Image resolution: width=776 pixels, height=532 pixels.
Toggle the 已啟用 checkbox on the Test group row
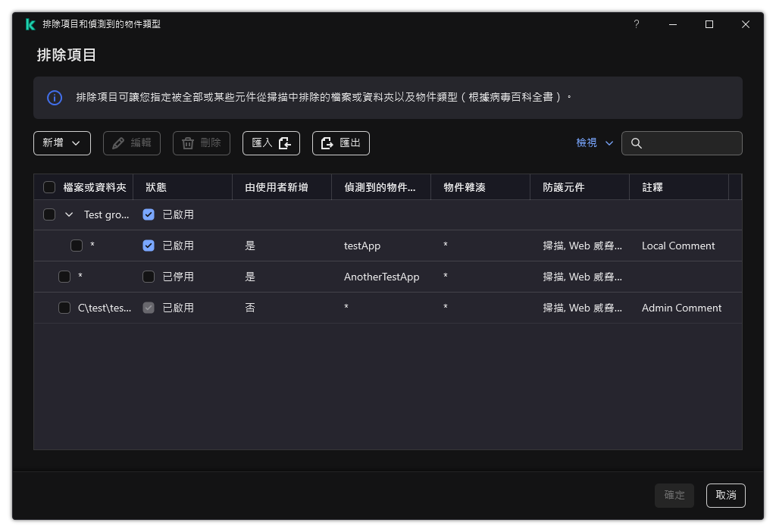pos(149,214)
